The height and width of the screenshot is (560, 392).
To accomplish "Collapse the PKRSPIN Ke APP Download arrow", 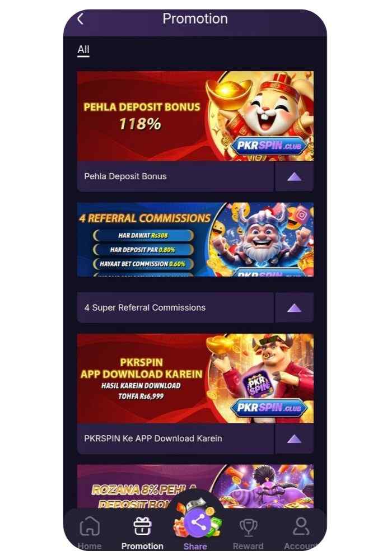I will [294, 439].
